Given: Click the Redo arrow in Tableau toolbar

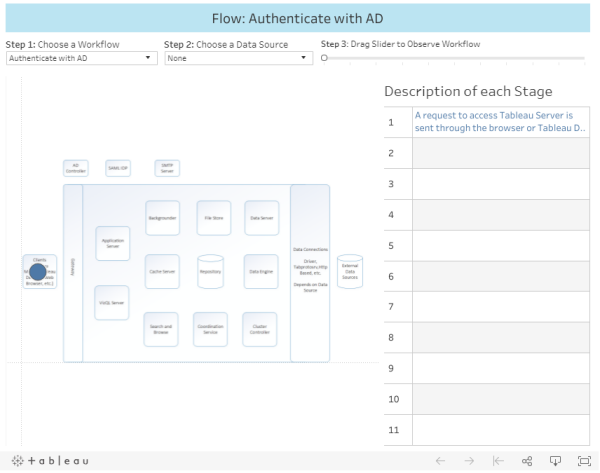Looking at the screenshot, I should [x=469, y=461].
